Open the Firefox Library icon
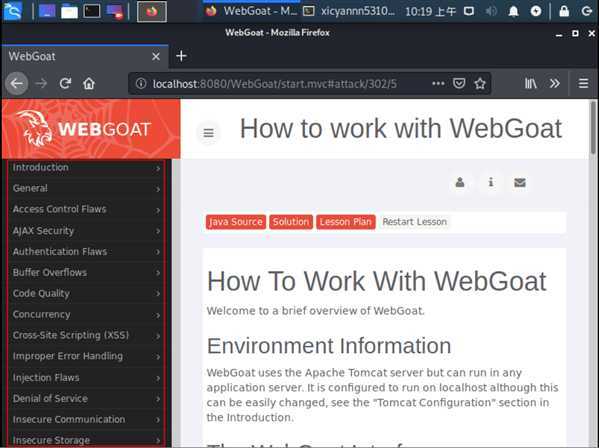Screen dimensions: 599x448 531,83
